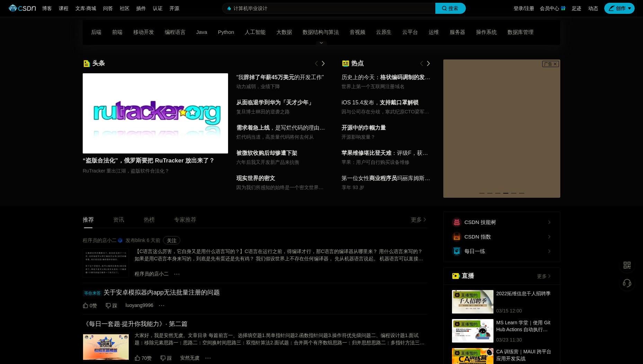Open member center gift icon
This screenshot has width=643, height=364.
(x=563, y=8)
